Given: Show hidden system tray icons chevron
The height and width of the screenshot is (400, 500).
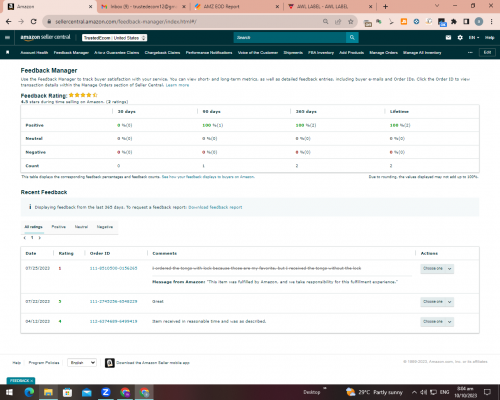Looking at the screenshot, I should [414, 392].
